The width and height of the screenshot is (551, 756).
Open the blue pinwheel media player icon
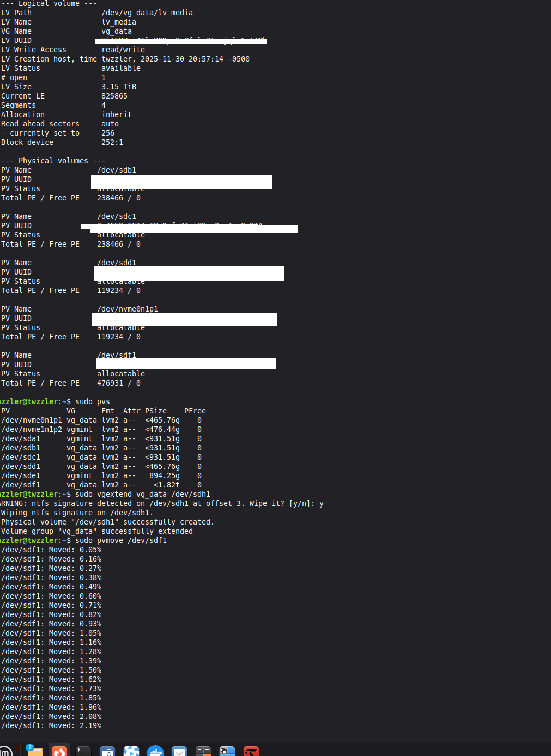pos(131,752)
